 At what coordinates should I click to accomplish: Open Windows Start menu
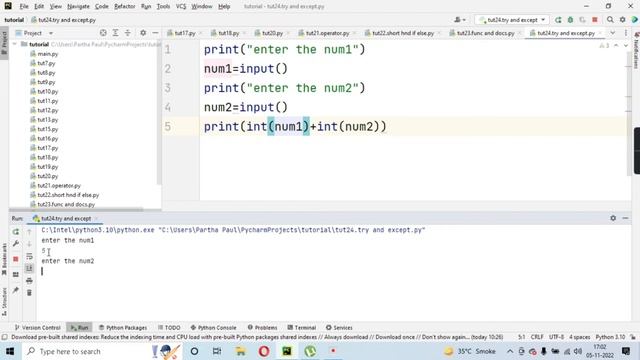[10, 351]
